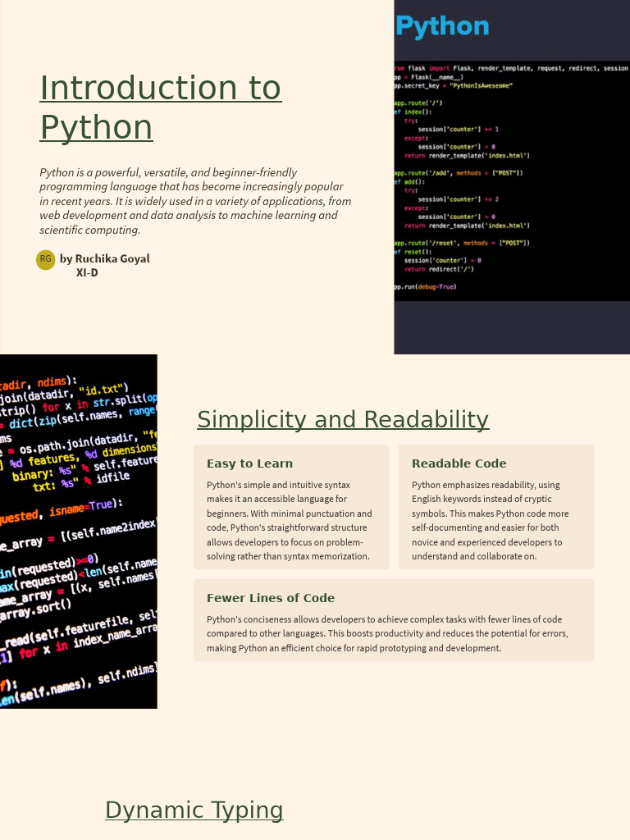Click the RG author avatar circle

[46, 259]
